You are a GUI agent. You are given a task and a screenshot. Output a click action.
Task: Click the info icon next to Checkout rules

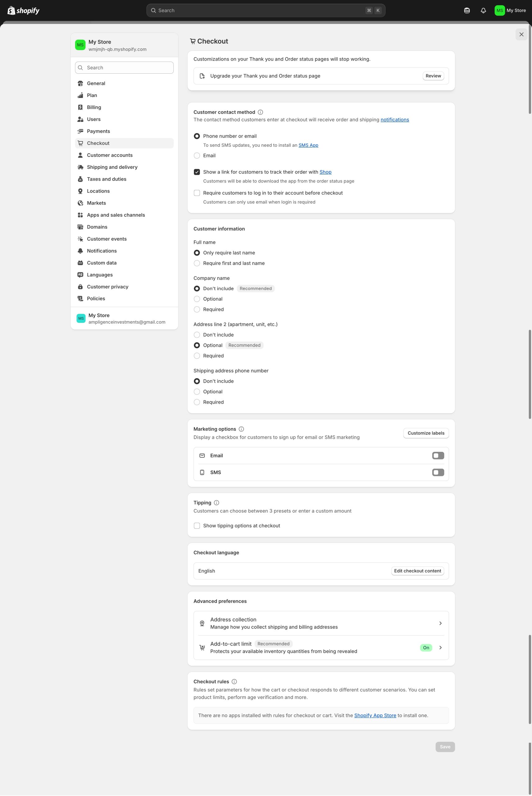(x=234, y=682)
